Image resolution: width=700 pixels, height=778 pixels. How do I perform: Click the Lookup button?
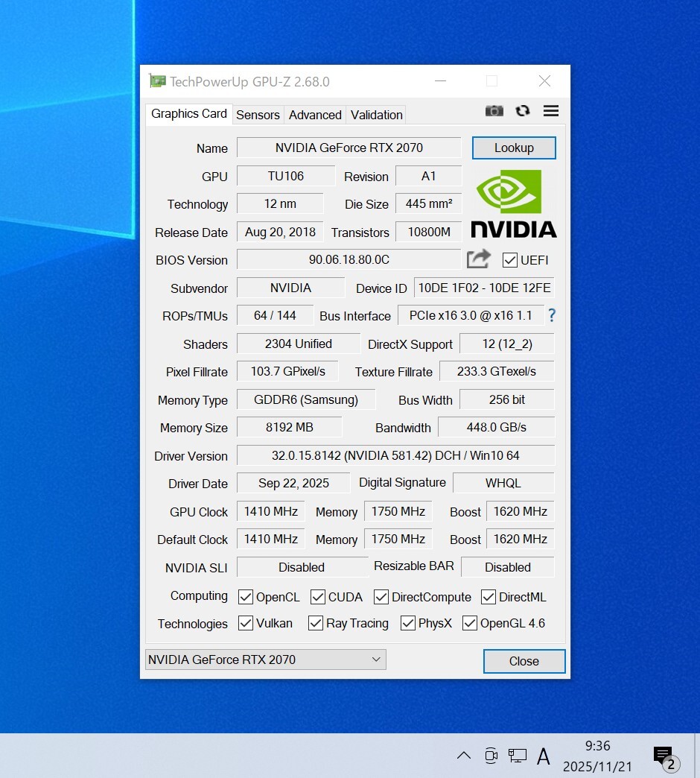point(514,148)
